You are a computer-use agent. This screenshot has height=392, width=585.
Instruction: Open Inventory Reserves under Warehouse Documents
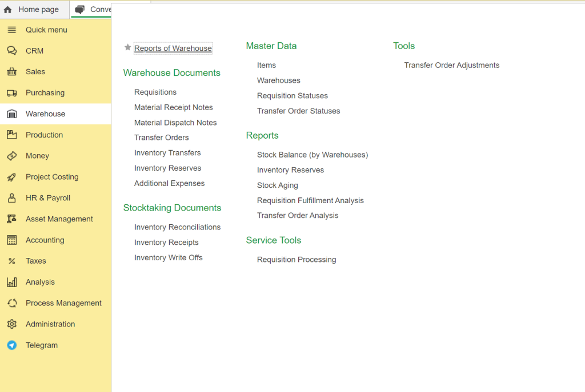coord(167,168)
